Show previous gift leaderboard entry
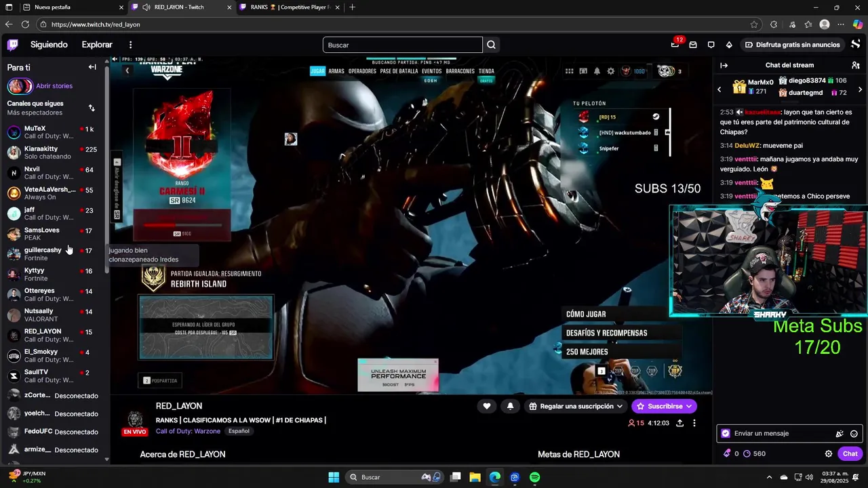 (719, 89)
